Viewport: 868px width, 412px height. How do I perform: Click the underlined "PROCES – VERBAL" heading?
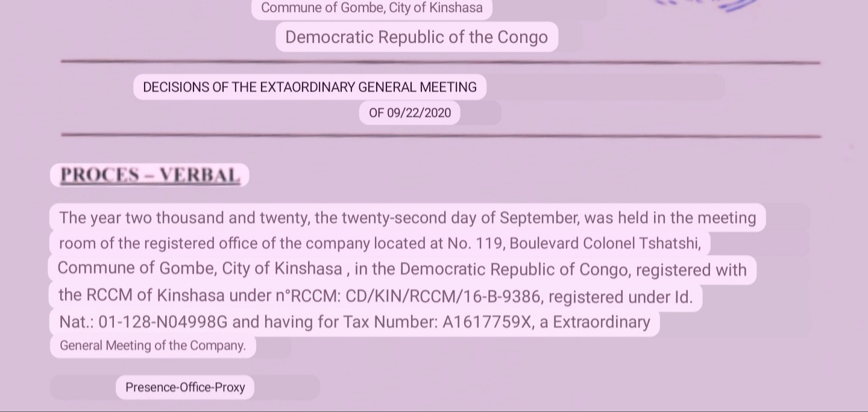click(x=149, y=176)
